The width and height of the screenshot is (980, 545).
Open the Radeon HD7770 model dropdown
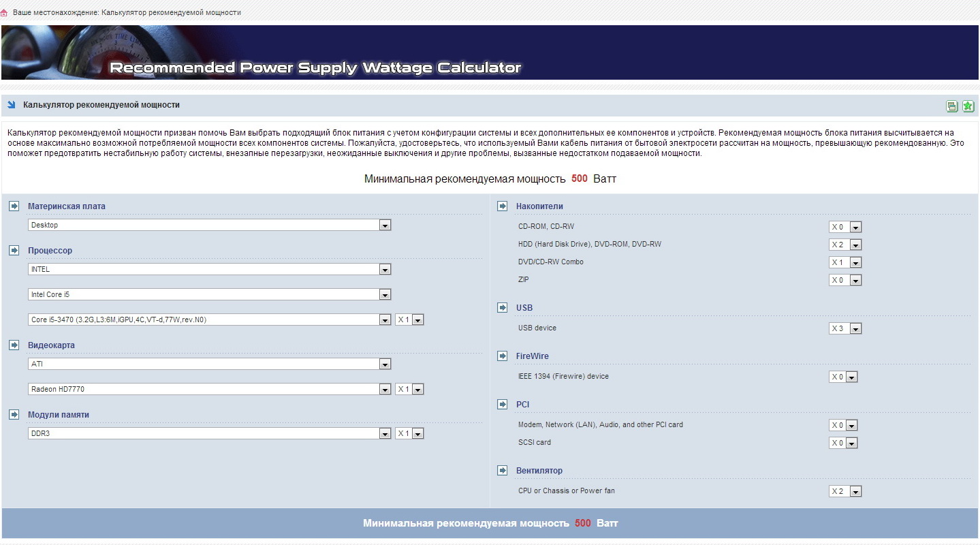click(210, 389)
